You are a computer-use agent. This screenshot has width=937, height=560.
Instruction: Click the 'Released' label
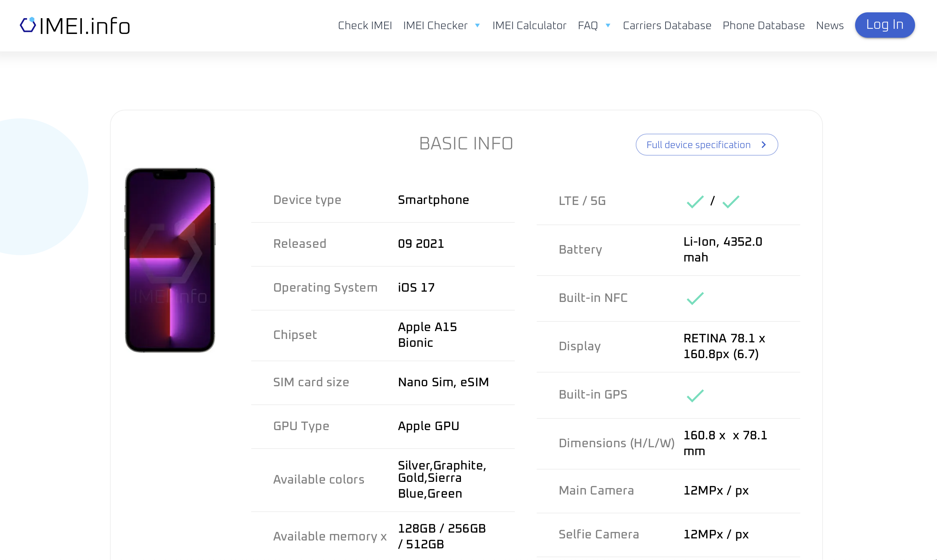pyautogui.click(x=300, y=243)
